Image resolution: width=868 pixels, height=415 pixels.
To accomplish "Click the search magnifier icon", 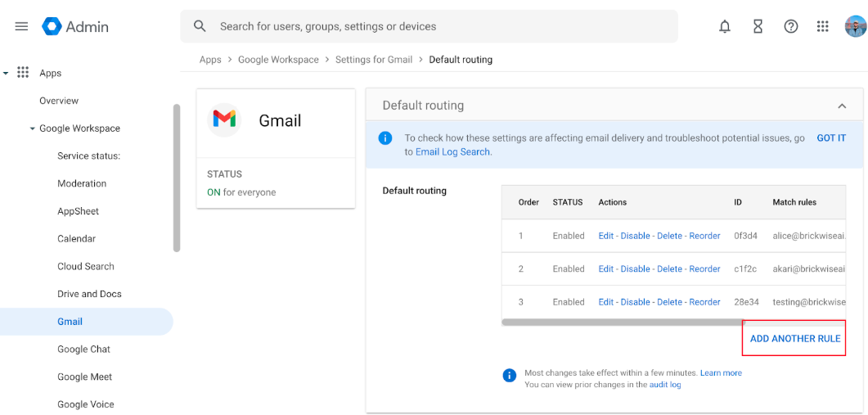I will 200,26.
